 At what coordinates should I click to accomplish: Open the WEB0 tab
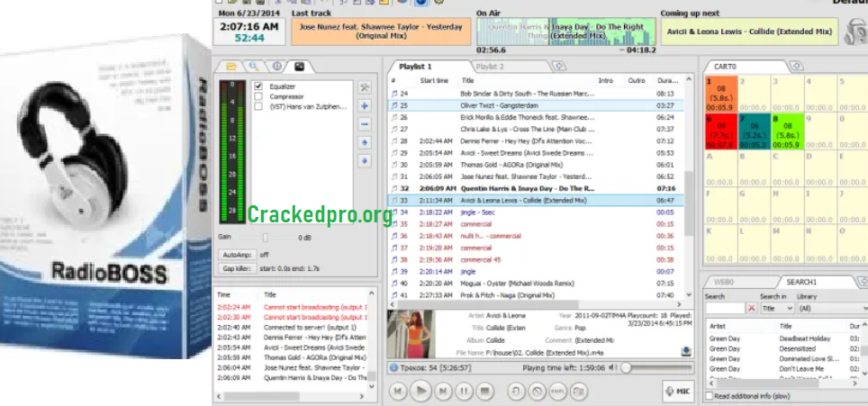(724, 282)
